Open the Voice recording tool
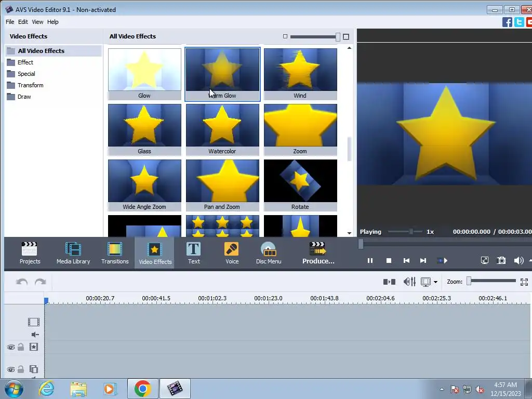 coord(232,253)
